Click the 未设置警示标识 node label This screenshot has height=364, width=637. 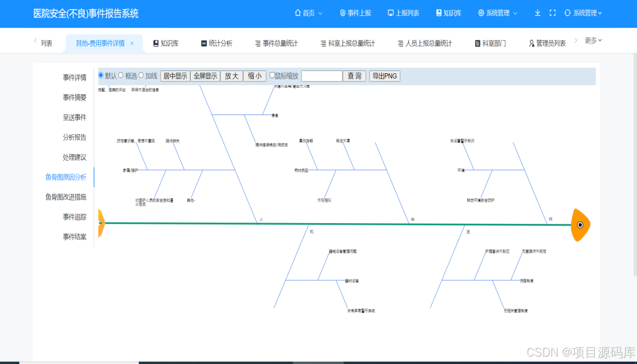pos(462,141)
